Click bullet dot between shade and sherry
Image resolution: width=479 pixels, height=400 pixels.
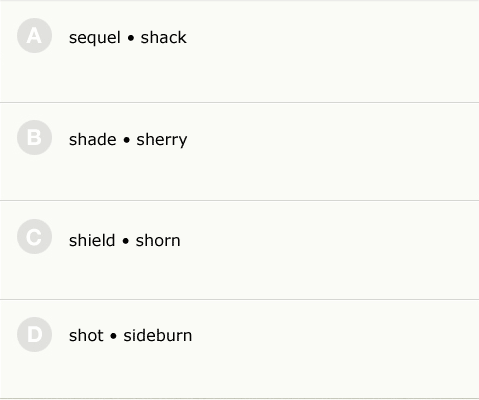pyautogui.click(x=126, y=140)
